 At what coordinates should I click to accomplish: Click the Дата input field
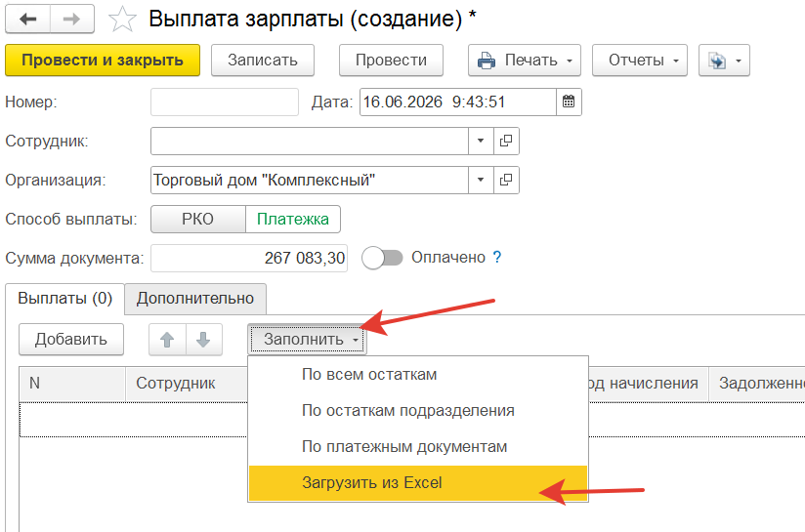click(458, 102)
